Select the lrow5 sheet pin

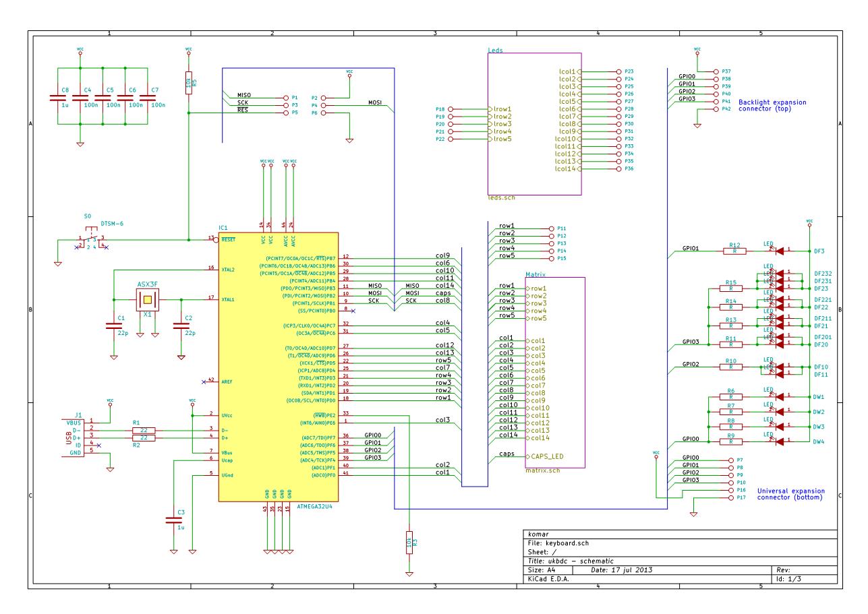click(x=500, y=139)
